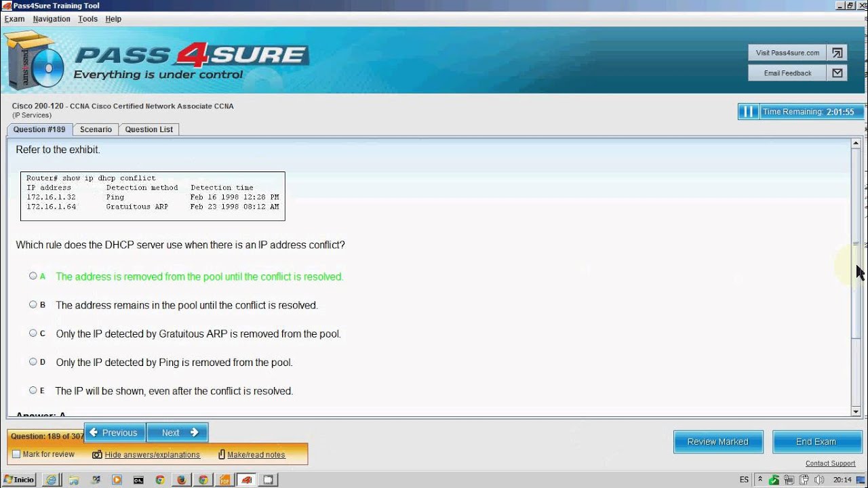Select answer option B
The width and height of the screenshot is (868, 488).
pos(33,304)
